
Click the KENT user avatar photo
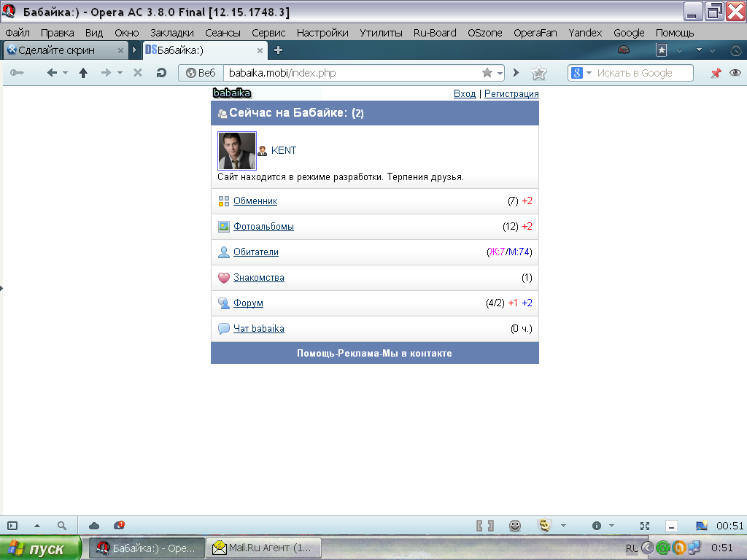click(x=237, y=151)
